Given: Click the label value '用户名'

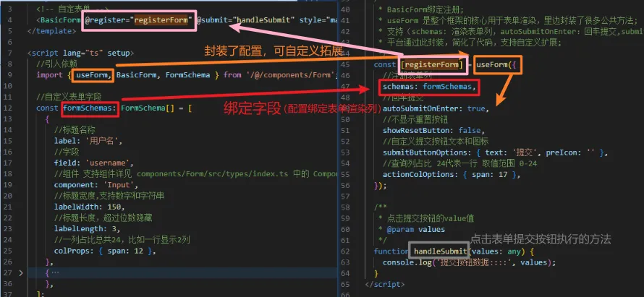Looking at the screenshot, I should (x=103, y=141).
